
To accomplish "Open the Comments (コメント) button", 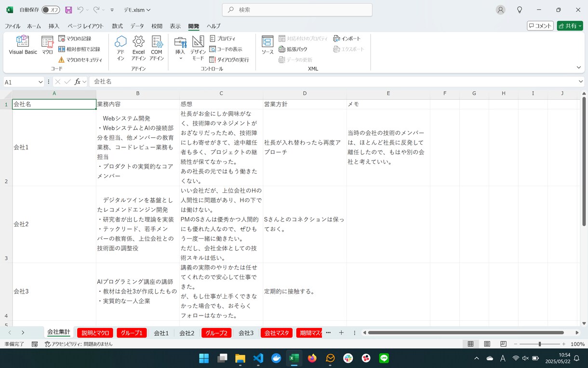I will pyautogui.click(x=540, y=26).
